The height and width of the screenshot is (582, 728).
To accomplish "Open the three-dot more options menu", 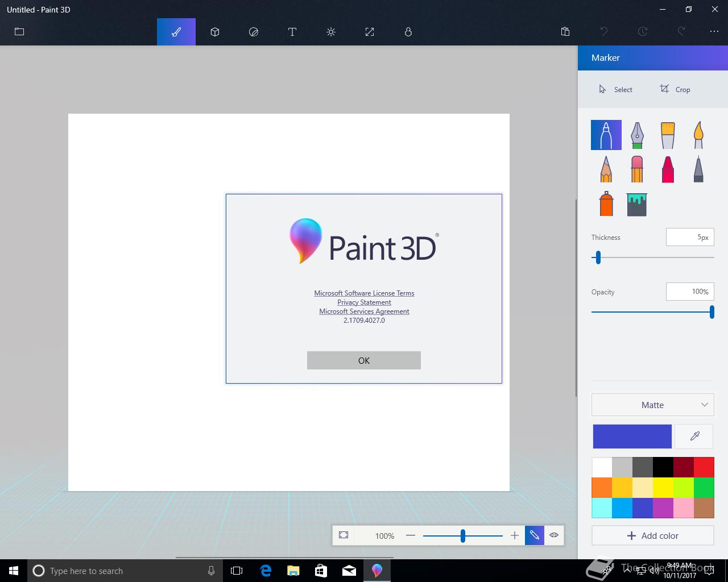I will (714, 32).
